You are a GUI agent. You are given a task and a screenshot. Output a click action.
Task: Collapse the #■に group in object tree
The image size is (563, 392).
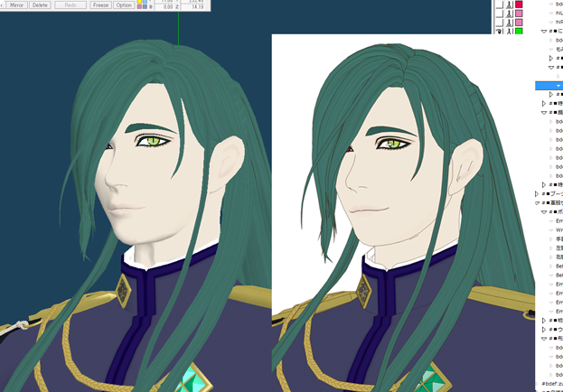click(544, 32)
